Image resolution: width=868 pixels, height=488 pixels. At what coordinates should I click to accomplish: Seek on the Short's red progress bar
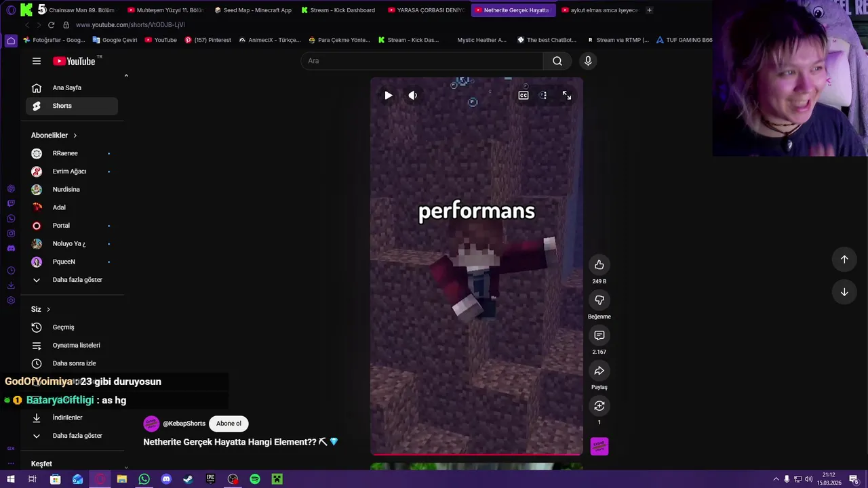click(477, 454)
